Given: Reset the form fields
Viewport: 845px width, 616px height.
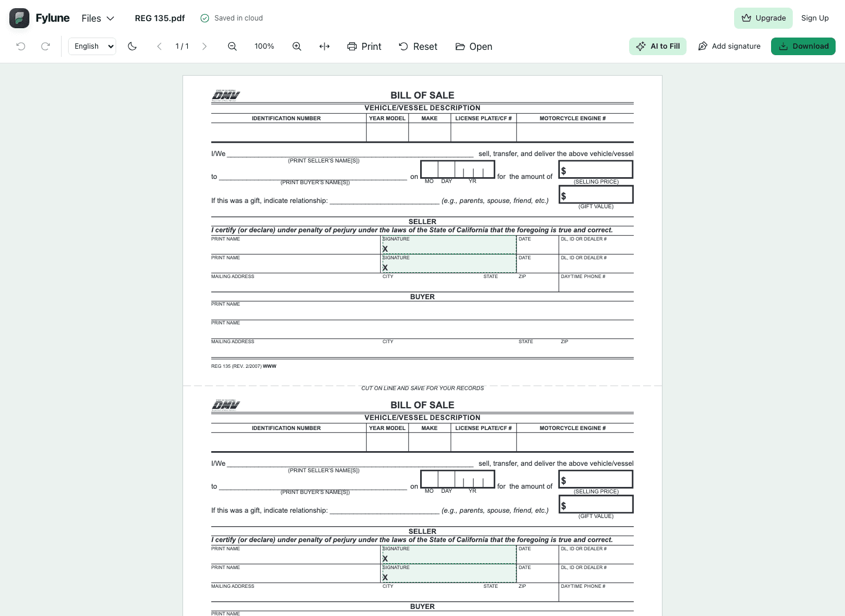Looking at the screenshot, I should tap(418, 46).
